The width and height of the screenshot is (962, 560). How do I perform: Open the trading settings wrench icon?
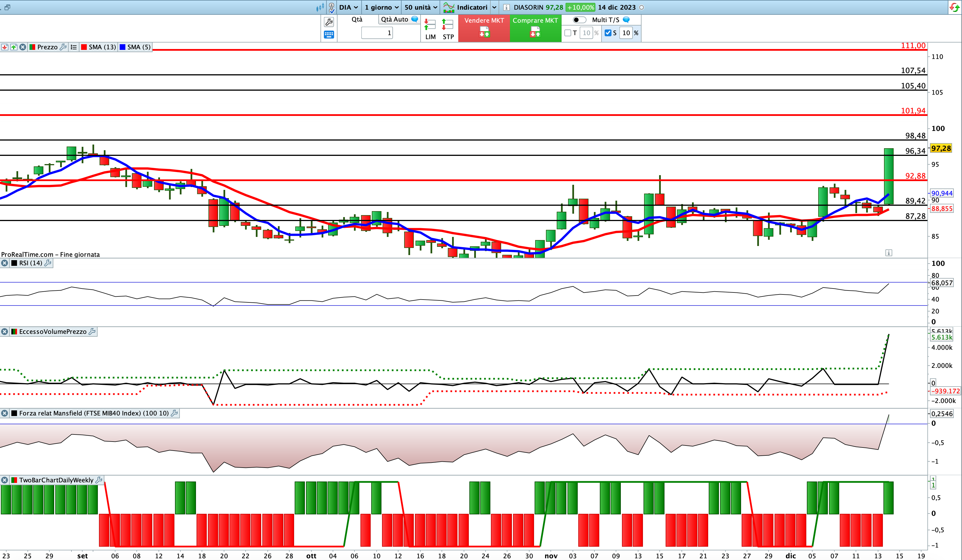(x=329, y=22)
